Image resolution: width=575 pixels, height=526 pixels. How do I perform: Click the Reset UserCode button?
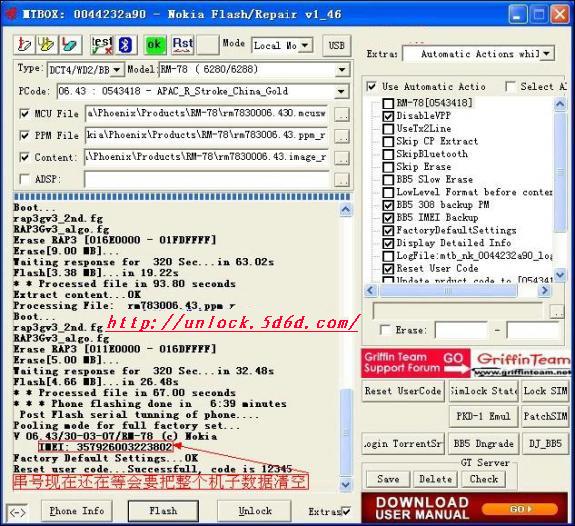pos(403,391)
